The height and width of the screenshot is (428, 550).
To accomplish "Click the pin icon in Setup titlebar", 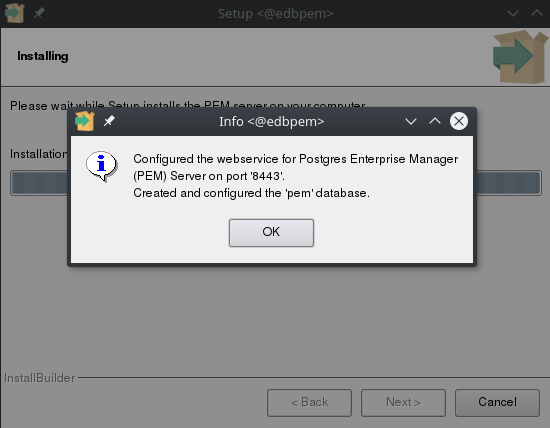I will click(39, 13).
